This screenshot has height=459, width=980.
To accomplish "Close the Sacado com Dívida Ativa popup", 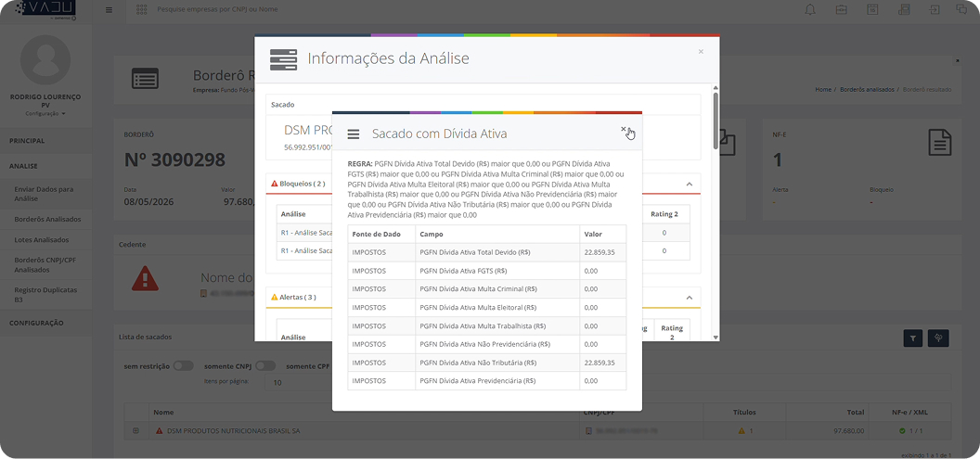I will (623, 129).
